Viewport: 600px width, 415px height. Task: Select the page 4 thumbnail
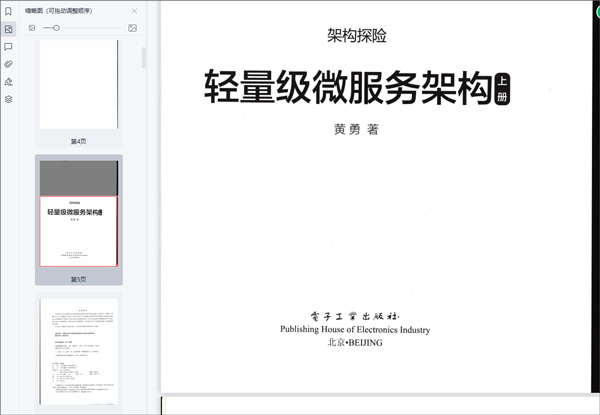coord(79,84)
